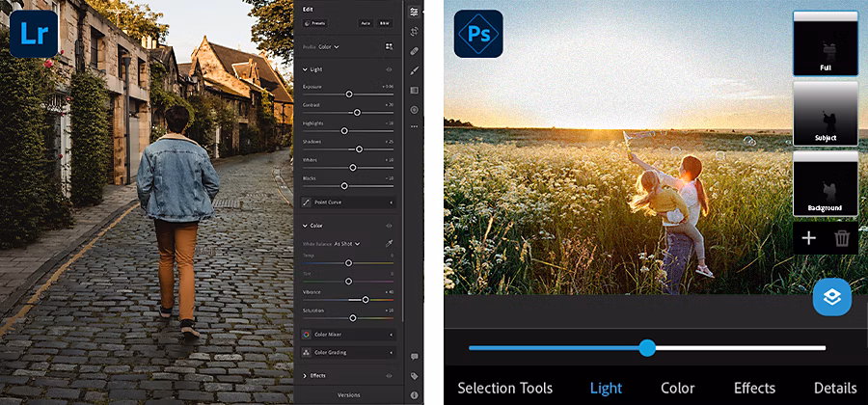
Task: Open the comments speech bubble icon in Lightroom
Action: pos(414,357)
